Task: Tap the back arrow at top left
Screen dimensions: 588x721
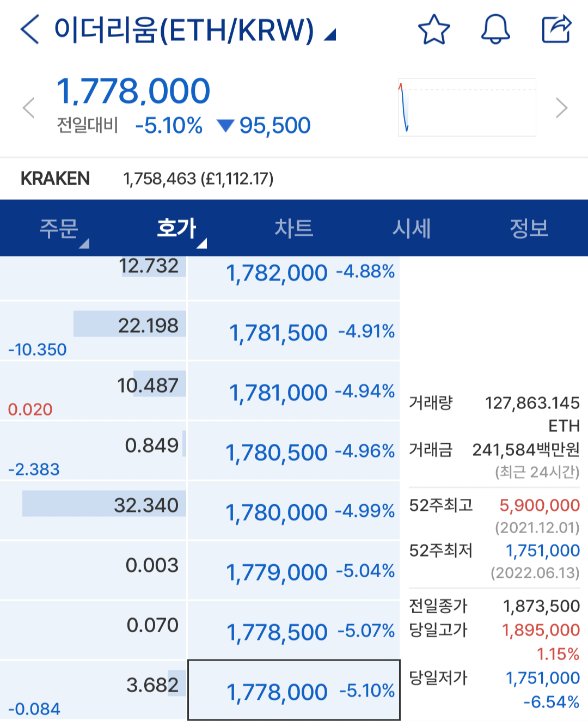Action: click(x=30, y=29)
